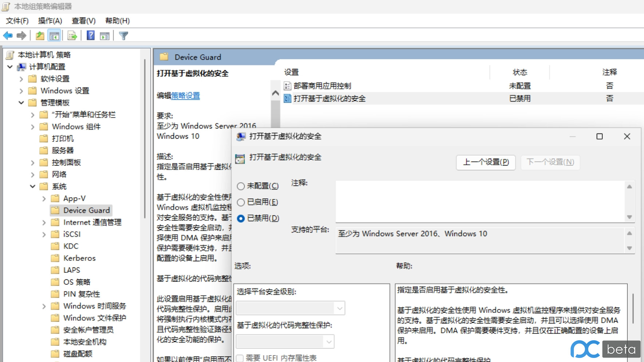Click the 磁盘配额 folder icon
This screenshot has width=644, height=362.
[x=55, y=354]
